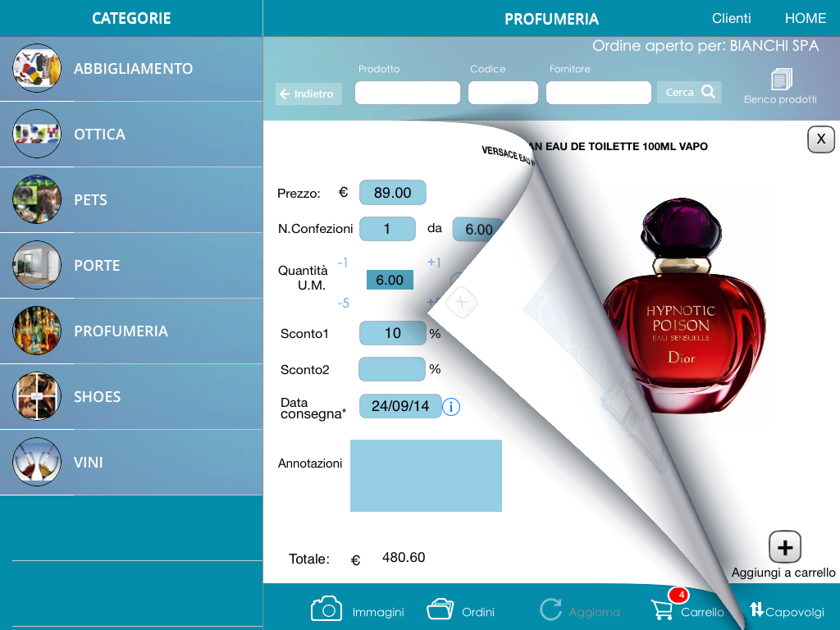Click Aggiorna refresh icon
Viewport: 840px width, 630px height.
[550, 609]
